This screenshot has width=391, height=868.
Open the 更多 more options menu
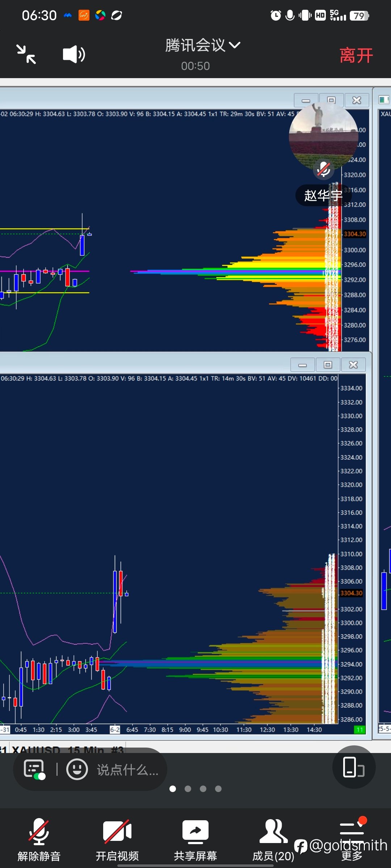(x=352, y=840)
